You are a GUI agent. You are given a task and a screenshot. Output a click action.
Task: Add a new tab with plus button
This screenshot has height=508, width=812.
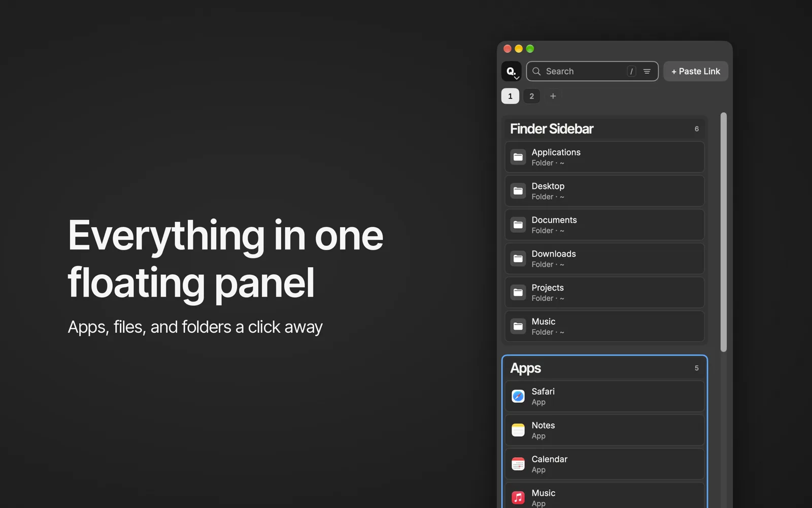click(553, 96)
